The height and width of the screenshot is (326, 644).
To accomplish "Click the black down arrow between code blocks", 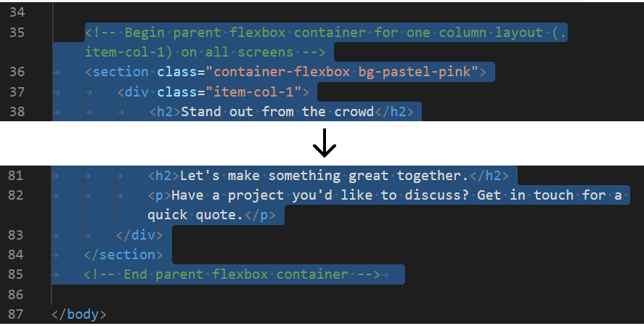I will (x=325, y=143).
